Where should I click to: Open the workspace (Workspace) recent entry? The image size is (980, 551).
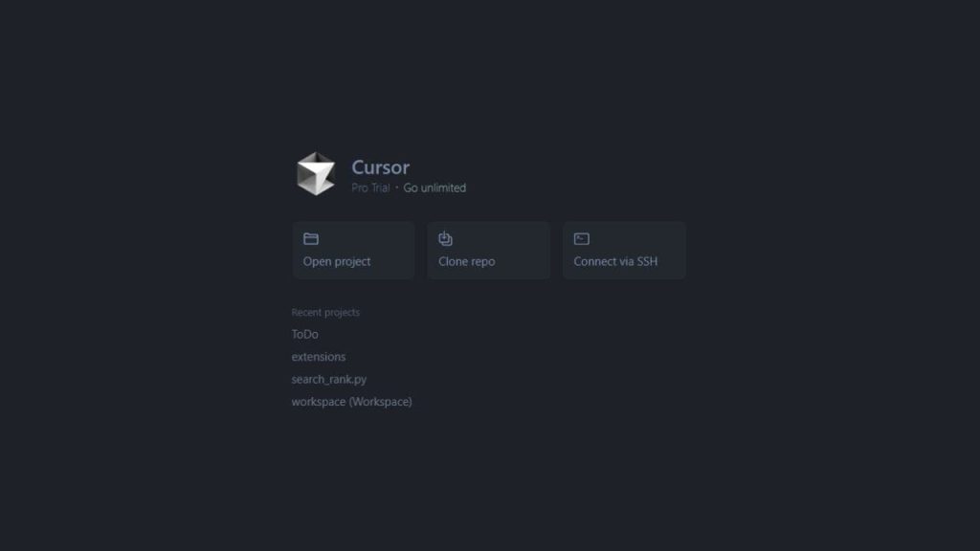pos(351,402)
